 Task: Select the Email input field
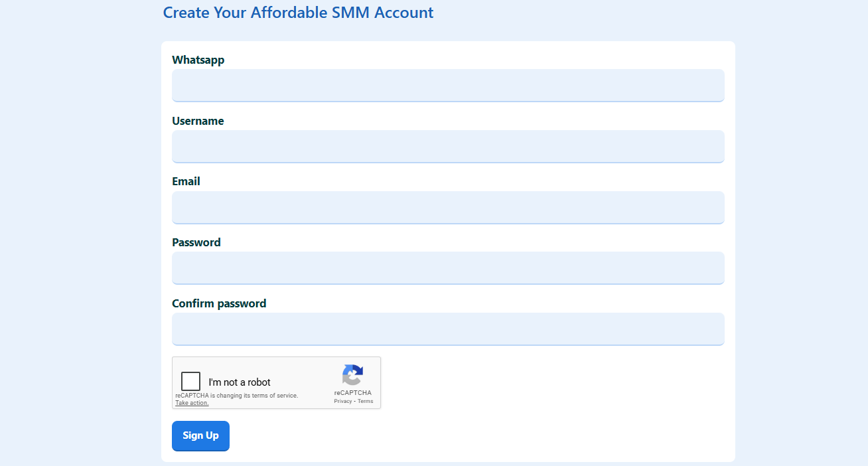point(448,208)
